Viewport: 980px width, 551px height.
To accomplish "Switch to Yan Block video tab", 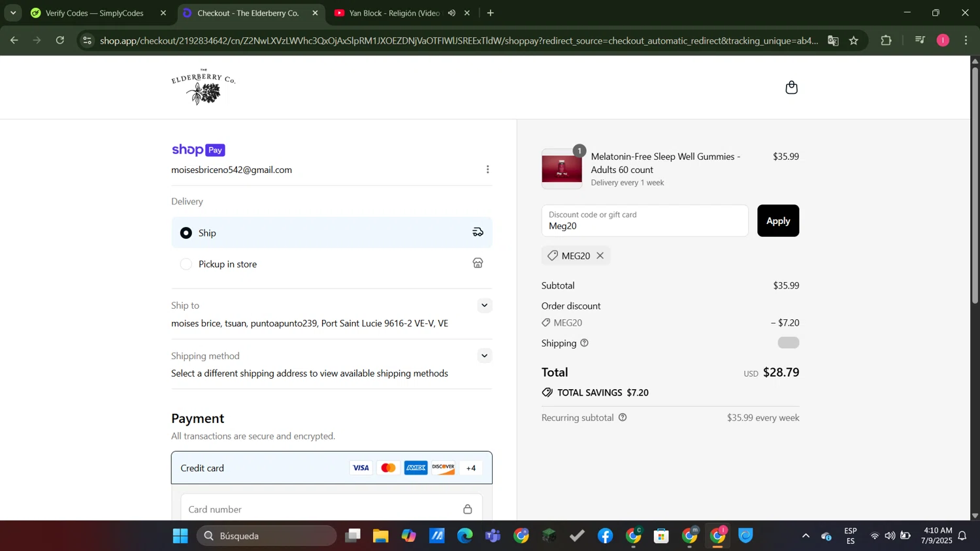I will pyautogui.click(x=394, y=13).
